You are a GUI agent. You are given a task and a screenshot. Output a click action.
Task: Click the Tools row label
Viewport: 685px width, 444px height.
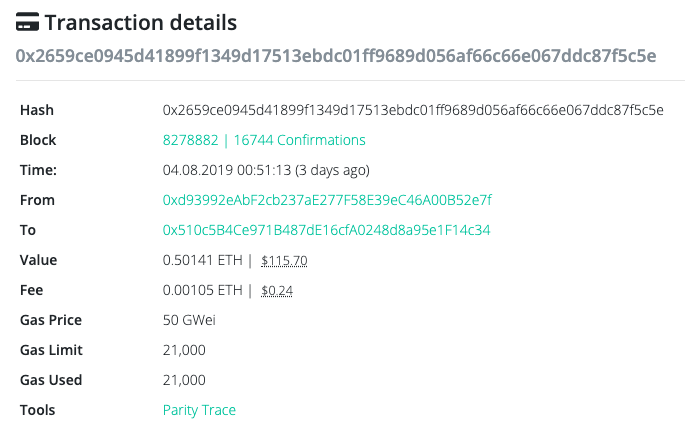[38, 410]
